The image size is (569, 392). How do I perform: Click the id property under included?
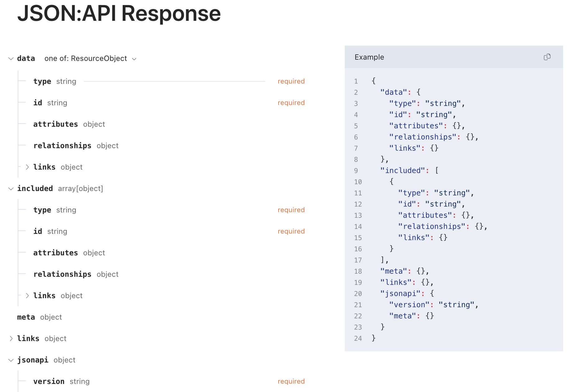[x=38, y=231]
